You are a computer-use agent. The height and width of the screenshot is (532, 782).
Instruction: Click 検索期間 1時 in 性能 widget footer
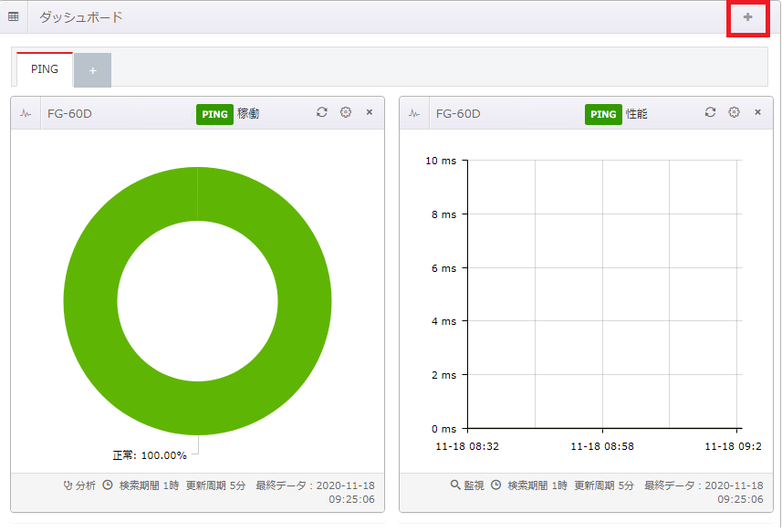pos(537,485)
